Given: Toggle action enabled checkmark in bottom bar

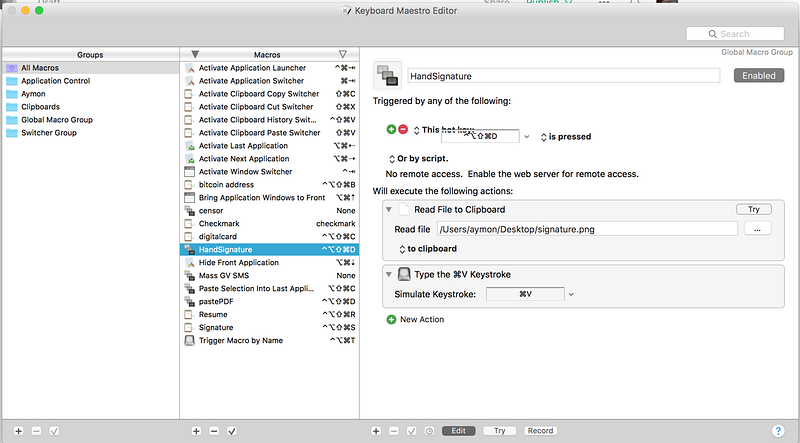Looking at the screenshot, I should click(412, 431).
